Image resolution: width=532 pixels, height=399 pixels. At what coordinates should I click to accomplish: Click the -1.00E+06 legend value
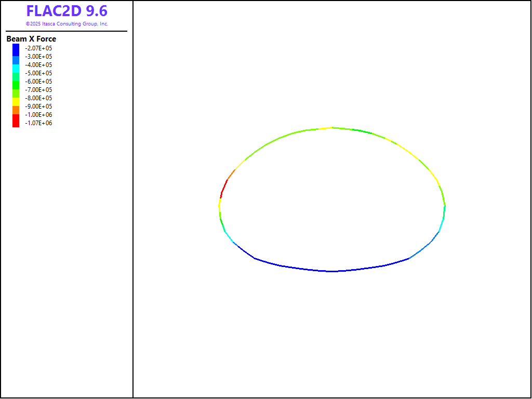coord(38,115)
